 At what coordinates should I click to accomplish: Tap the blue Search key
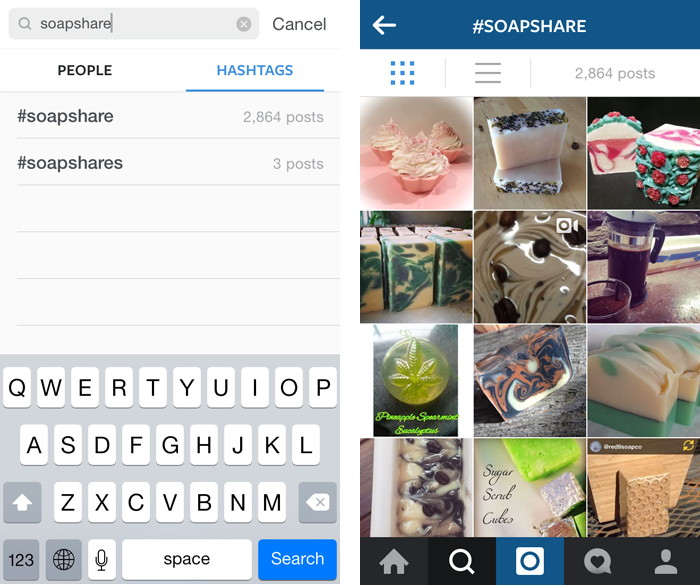pyautogui.click(x=297, y=560)
